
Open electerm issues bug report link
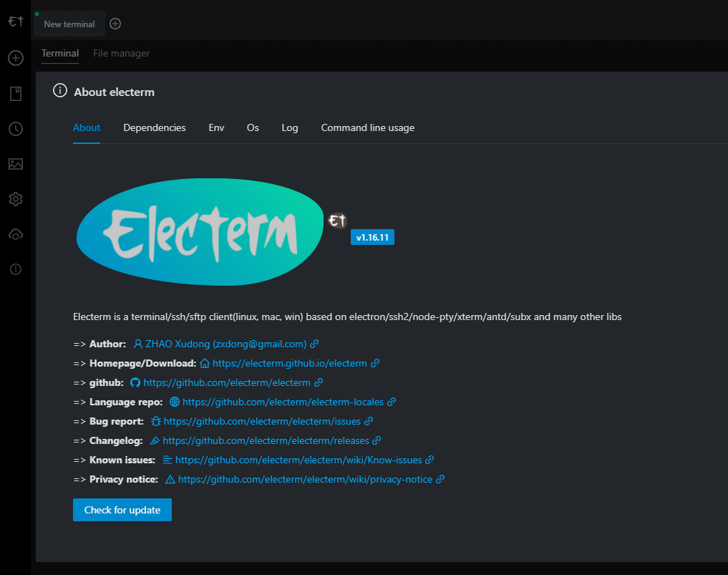pyautogui.click(x=262, y=421)
